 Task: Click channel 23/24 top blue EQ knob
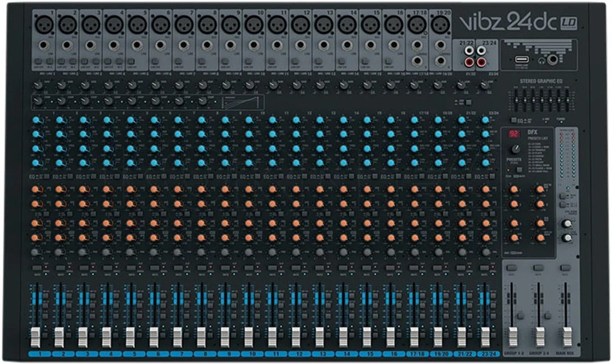coord(486,120)
